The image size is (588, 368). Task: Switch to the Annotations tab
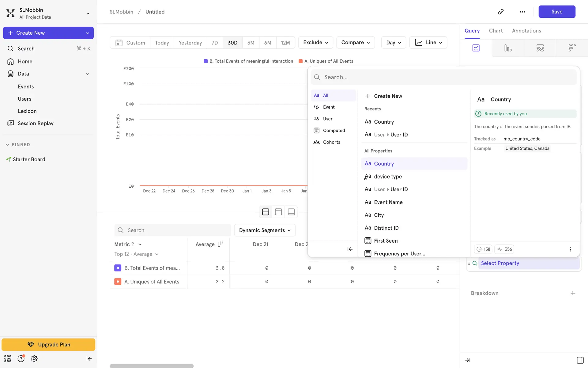click(526, 31)
